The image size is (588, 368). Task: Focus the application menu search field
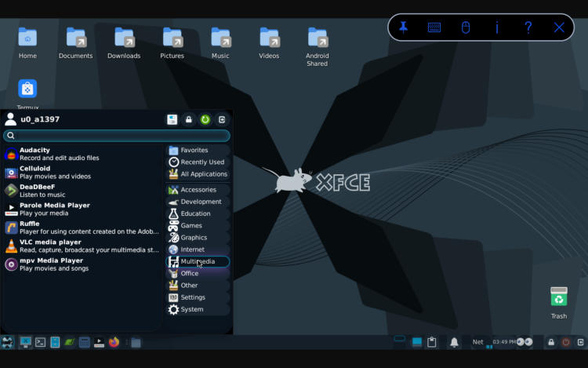(x=117, y=136)
